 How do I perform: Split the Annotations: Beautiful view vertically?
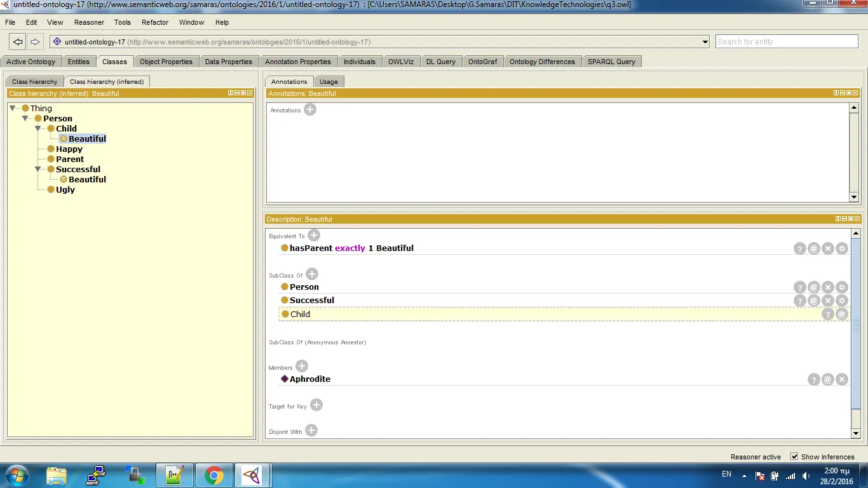point(837,93)
